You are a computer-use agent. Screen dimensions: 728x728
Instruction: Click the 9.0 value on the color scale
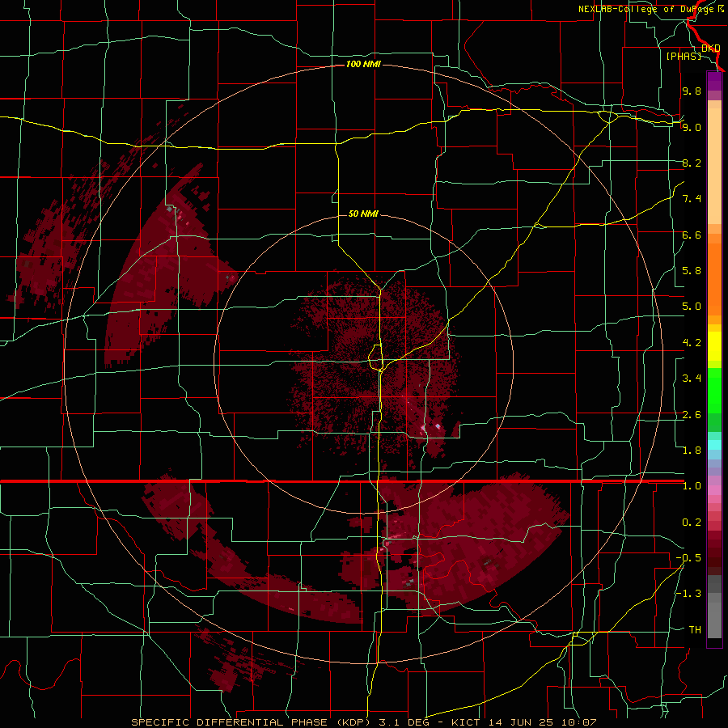[x=692, y=127]
